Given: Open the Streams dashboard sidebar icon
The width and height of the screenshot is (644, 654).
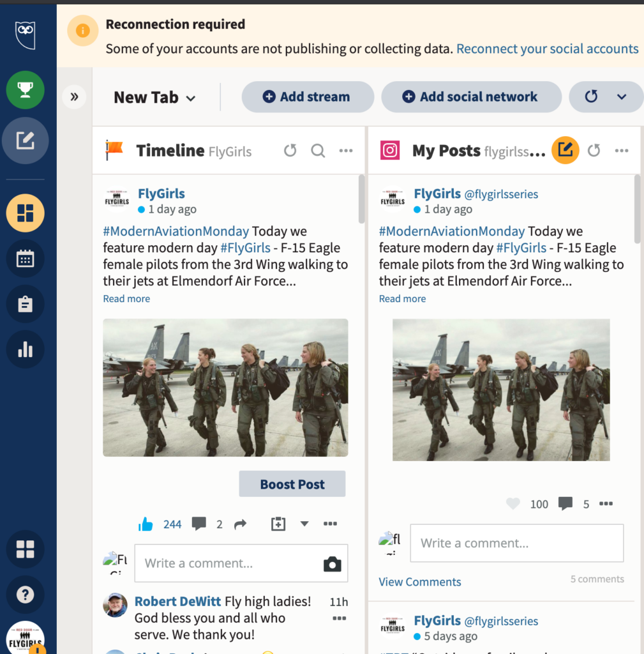Looking at the screenshot, I should 26,213.
